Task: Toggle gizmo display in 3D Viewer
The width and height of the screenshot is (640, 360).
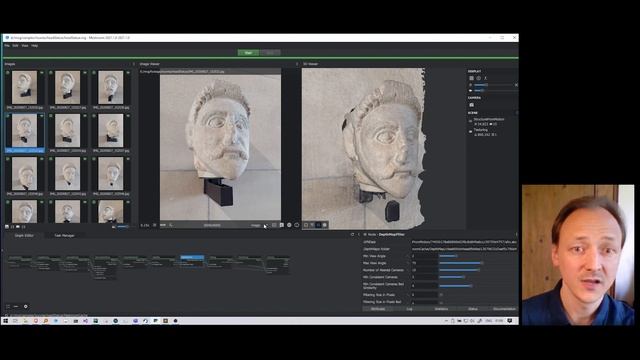Action: click(x=478, y=78)
